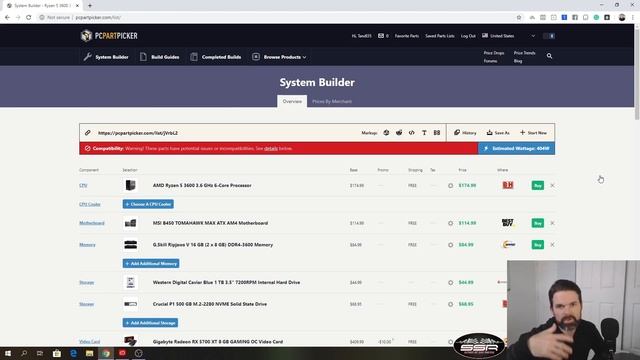Image resolution: width=640 pixels, height=360 pixels.
Task: Open compatibility details link in red banner
Action: (271, 149)
